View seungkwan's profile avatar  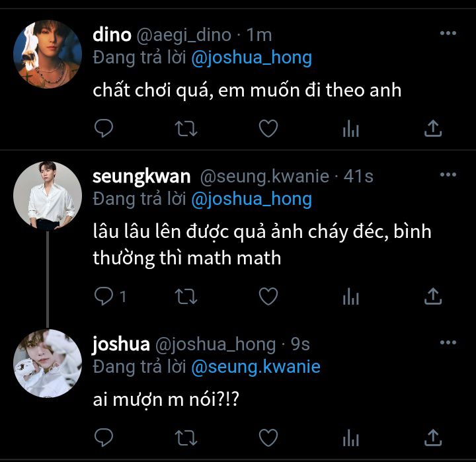tap(48, 196)
